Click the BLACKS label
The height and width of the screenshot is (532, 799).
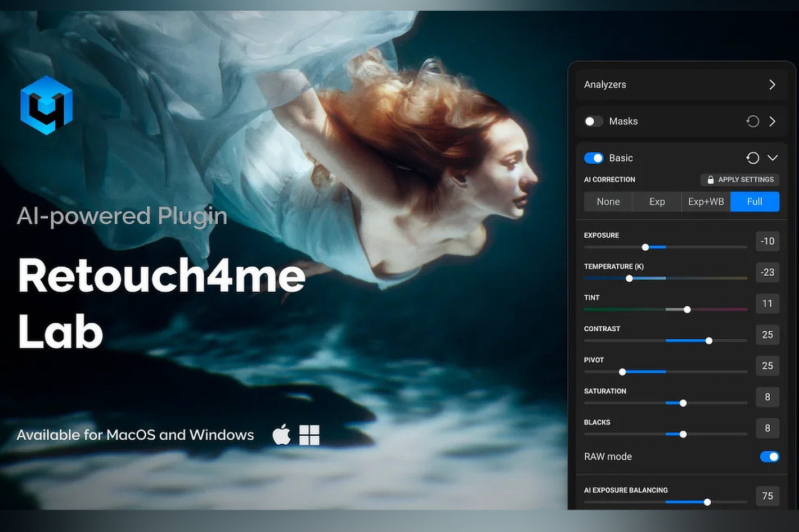(597, 422)
